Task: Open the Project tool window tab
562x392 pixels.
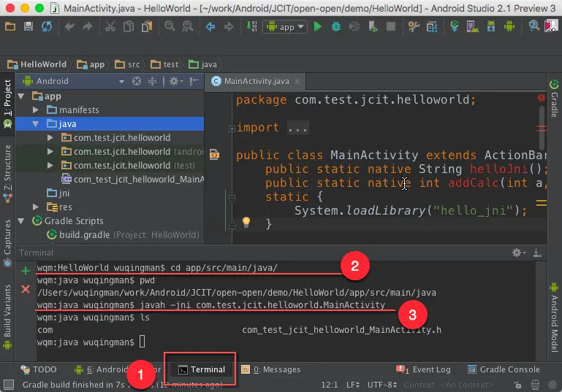Action: pyautogui.click(x=7, y=104)
